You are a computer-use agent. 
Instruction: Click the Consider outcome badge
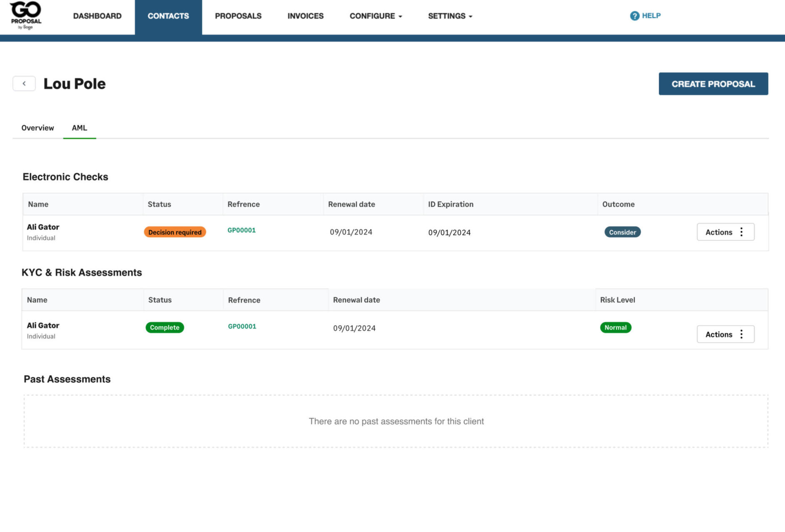[622, 232]
